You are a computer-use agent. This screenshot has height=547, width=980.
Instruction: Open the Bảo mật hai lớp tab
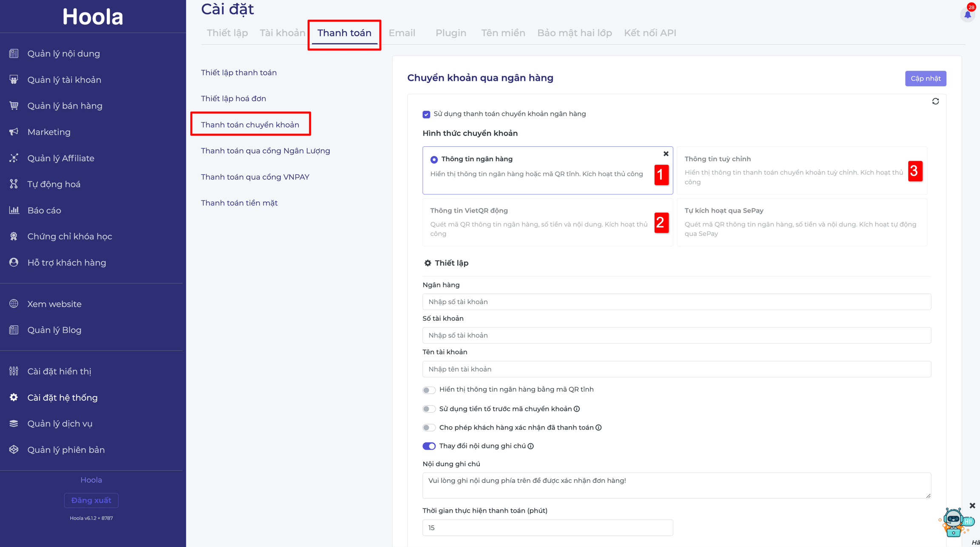click(x=574, y=33)
